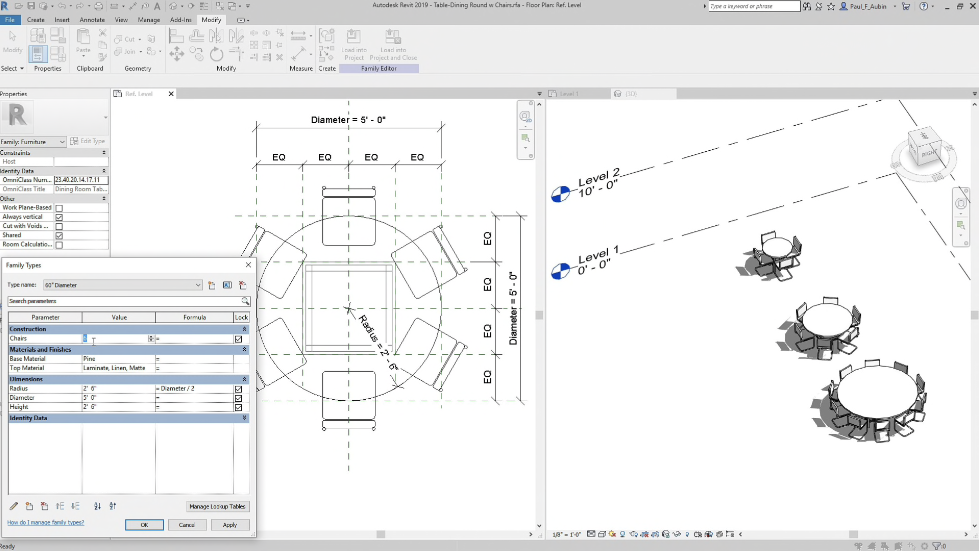980x551 pixels.
Task: Enable the Work Plane-Based checkbox
Action: click(59, 207)
